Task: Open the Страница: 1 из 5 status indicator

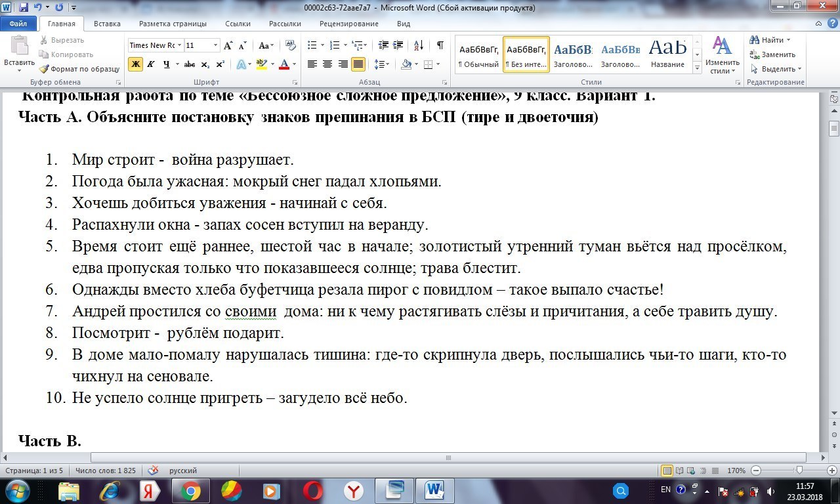Action: click(34, 471)
